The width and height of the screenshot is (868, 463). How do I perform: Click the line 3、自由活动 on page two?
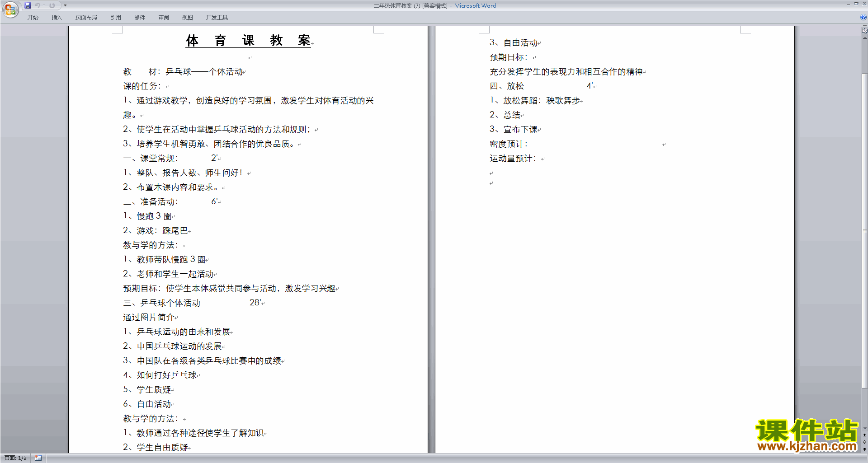514,43
